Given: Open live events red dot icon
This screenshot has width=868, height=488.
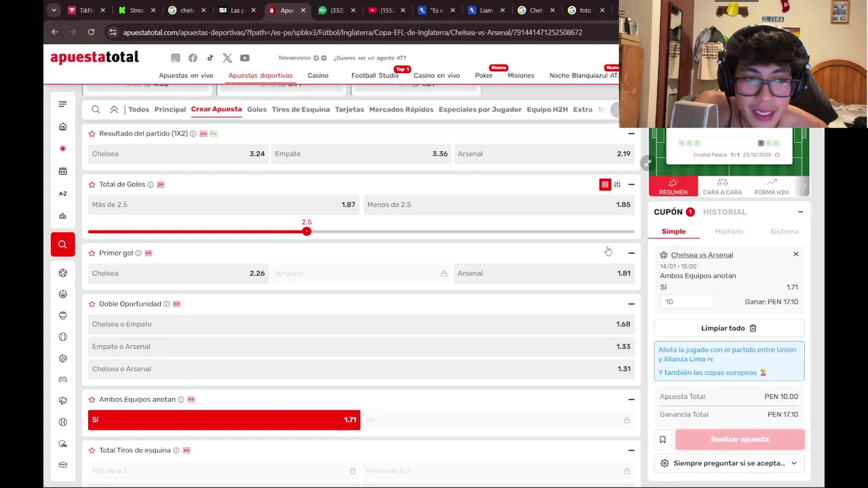Looking at the screenshot, I should [x=62, y=148].
